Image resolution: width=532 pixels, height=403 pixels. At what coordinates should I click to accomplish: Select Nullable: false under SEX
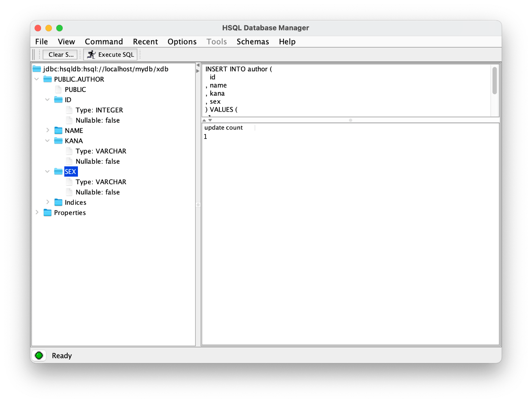click(98, 192)
